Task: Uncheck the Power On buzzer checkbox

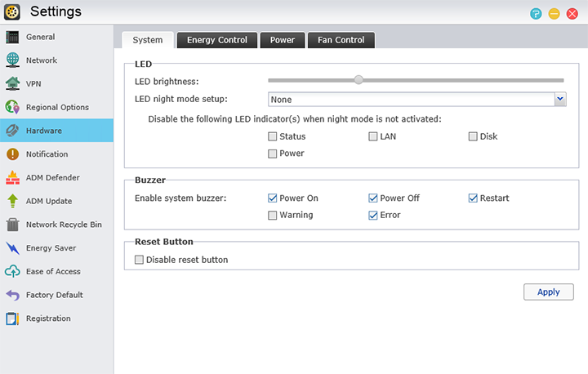Action: point(273,198)
